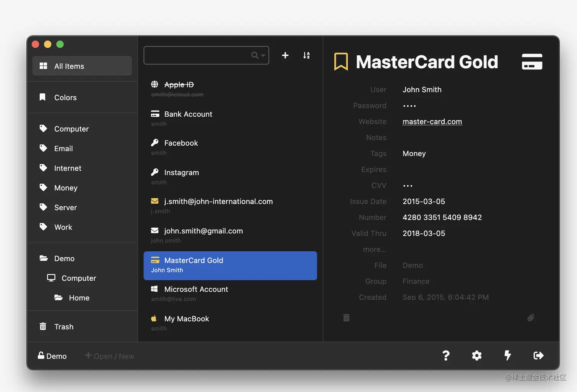Click the Apple ID globe icon

(155, 84)
